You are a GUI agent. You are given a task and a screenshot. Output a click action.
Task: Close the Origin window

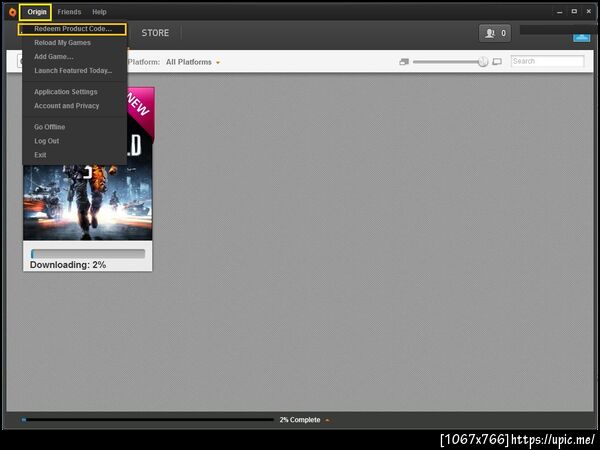(589, 11)
